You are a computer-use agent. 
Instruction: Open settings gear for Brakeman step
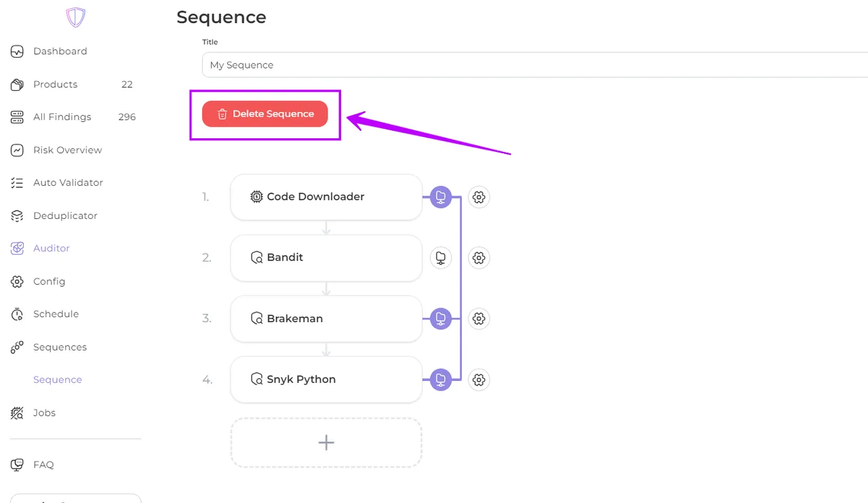(x=479, y=319)
